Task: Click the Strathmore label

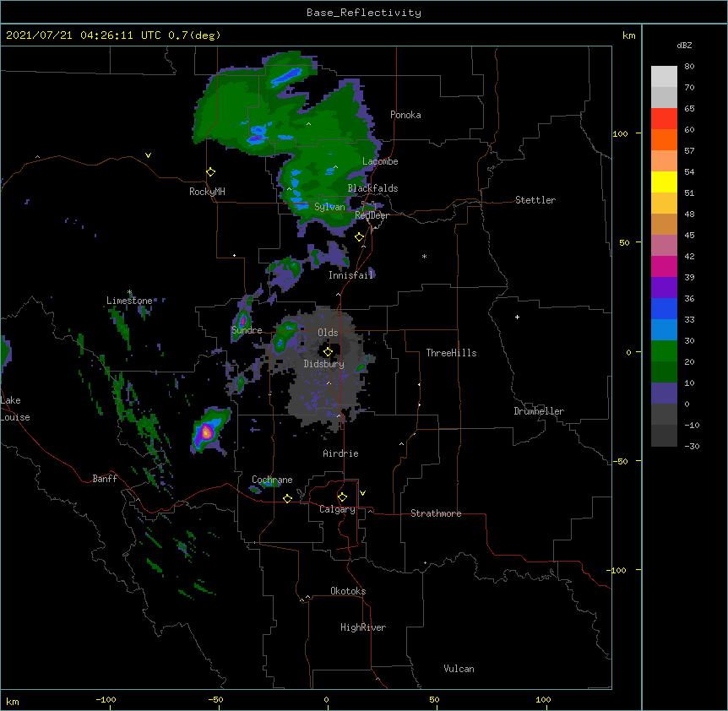Action: coord(436,513)
